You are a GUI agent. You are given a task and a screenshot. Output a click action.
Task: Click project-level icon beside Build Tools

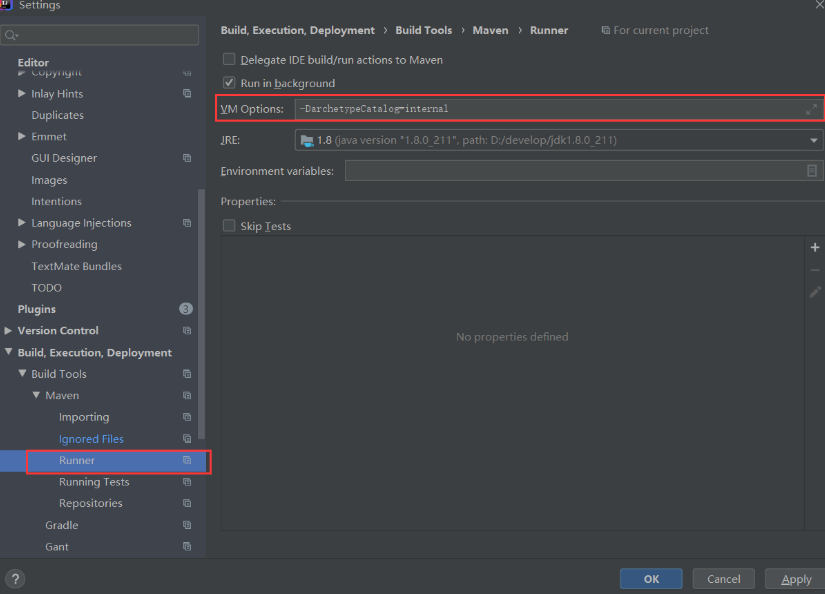[x=187, y=374]
